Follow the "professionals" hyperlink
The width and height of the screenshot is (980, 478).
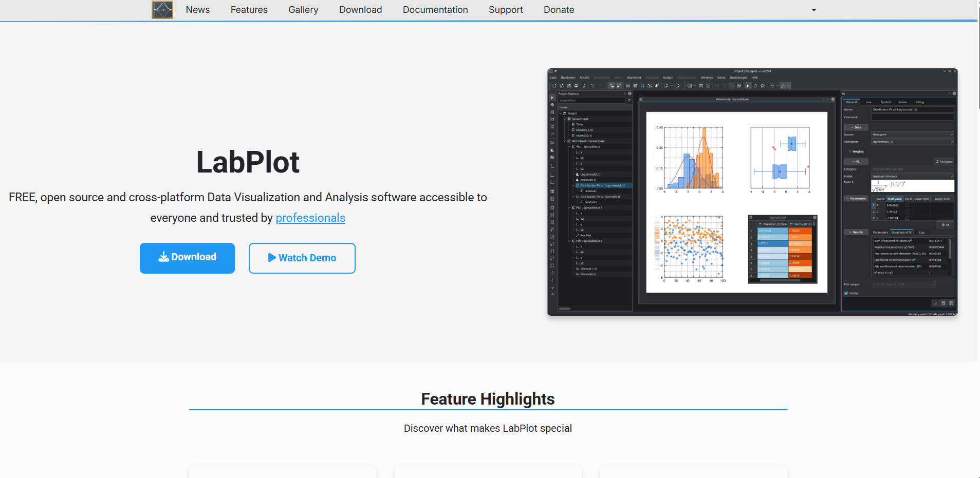click(x=310, y=218)
